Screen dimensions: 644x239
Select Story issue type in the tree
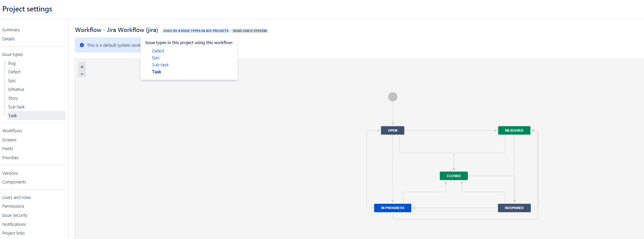13,98
